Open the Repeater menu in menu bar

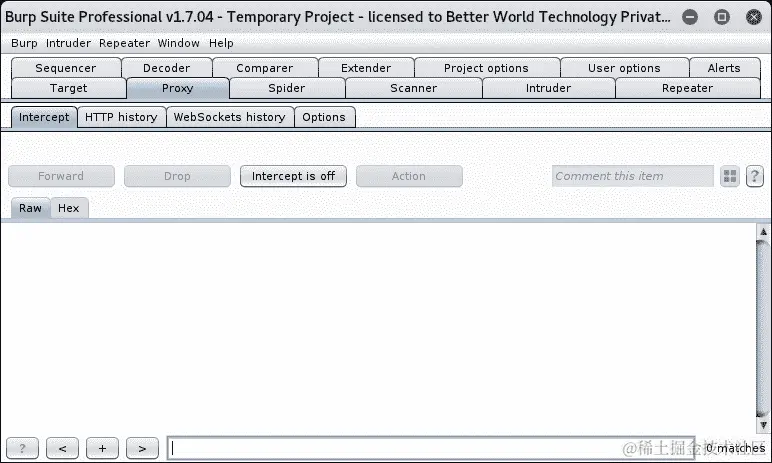click(124, 43)
